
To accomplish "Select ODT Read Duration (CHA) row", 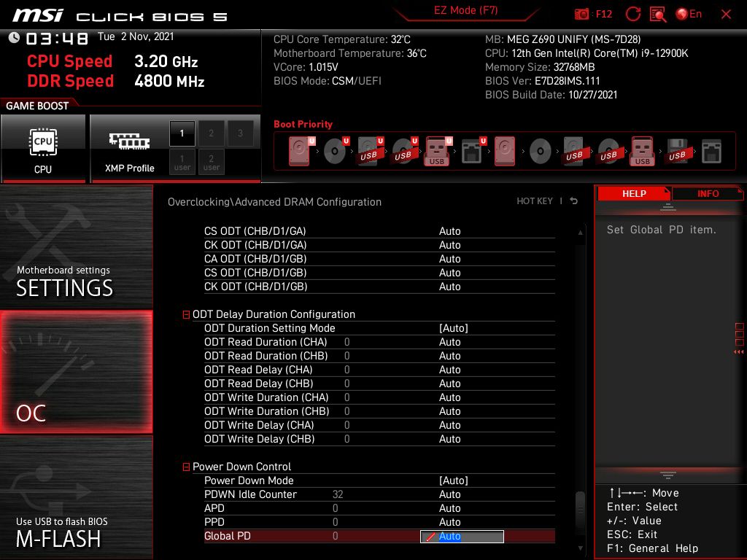I will 379,342.
